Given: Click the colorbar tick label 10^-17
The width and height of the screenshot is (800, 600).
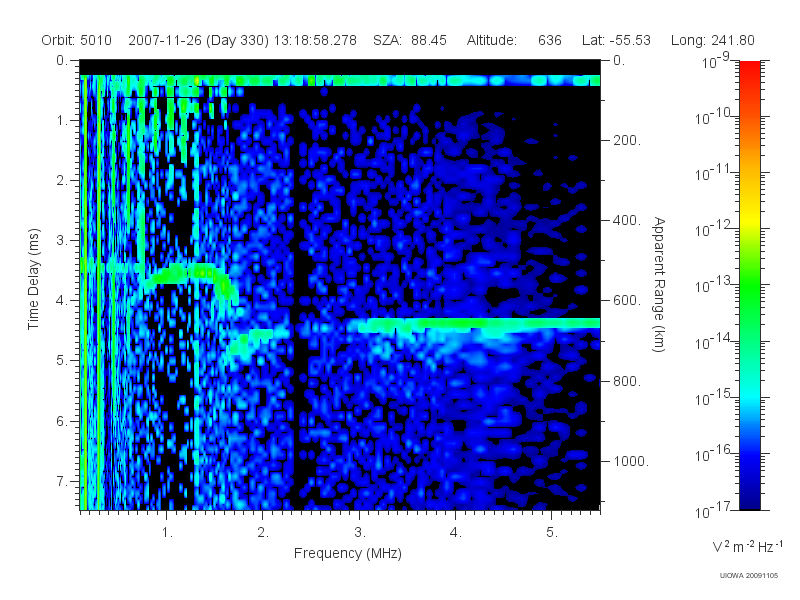Looking at the screenshot, I should point(714,510).
